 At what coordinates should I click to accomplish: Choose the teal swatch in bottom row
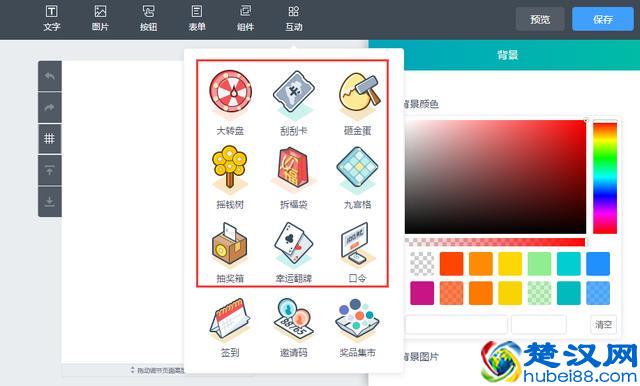[x=569, y=293]
